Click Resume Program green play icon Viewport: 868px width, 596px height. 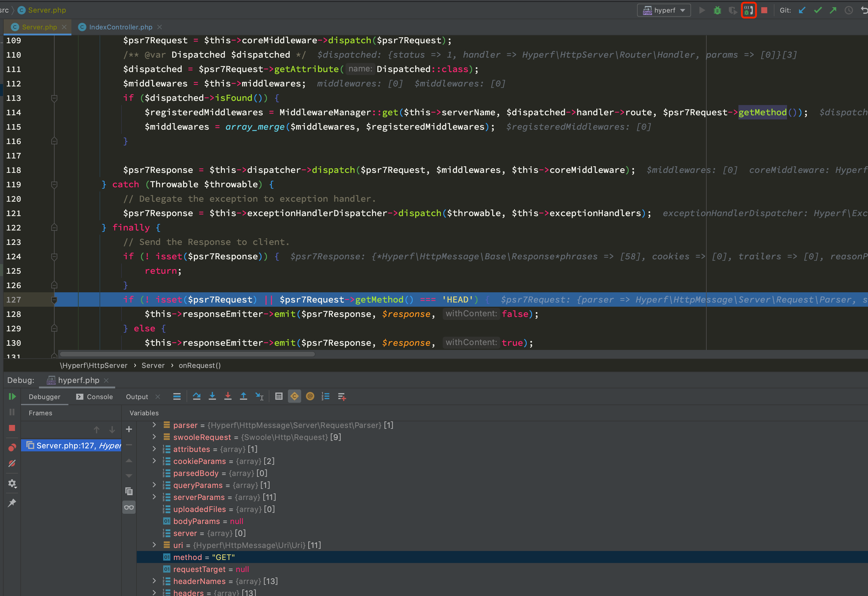coord(12,396)
